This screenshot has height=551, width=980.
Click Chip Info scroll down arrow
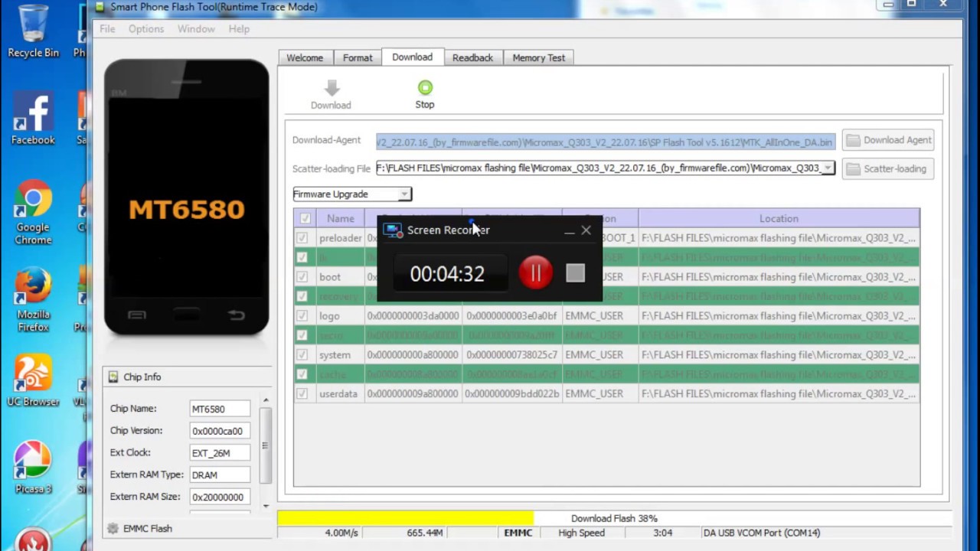(266, 506)
